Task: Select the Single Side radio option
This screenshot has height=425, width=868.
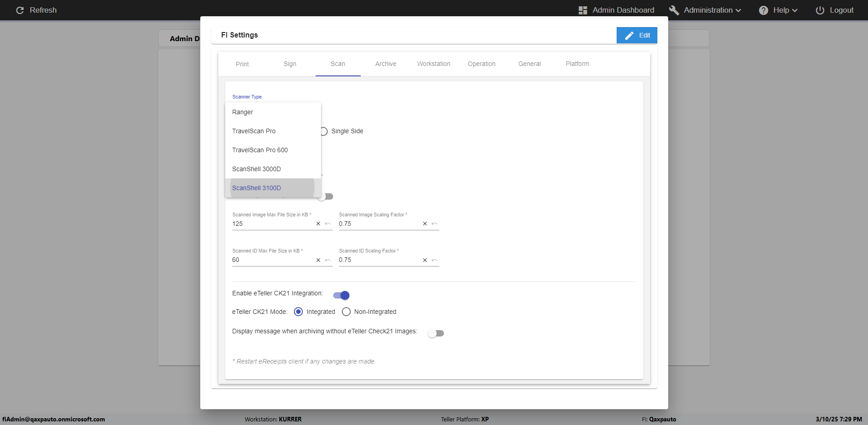Action: 324,131
